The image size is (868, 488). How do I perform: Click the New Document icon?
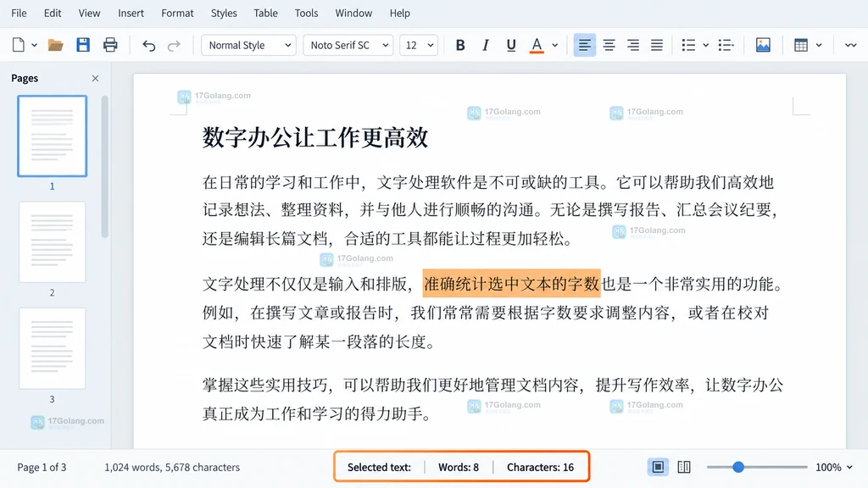19,45
